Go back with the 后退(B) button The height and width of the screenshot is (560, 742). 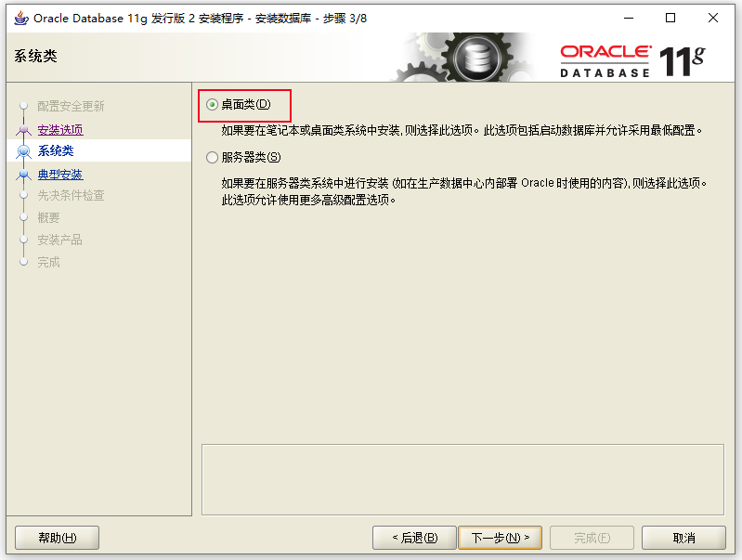pos(414,538)
